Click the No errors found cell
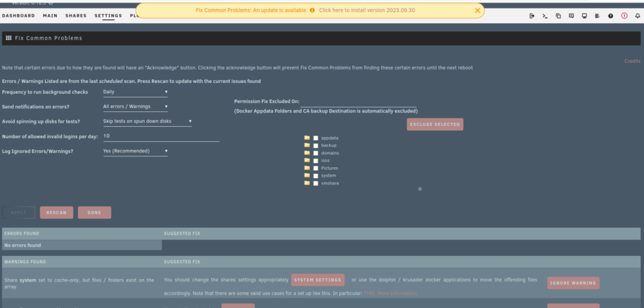This screenshot has height=308, width=644. 82,245
